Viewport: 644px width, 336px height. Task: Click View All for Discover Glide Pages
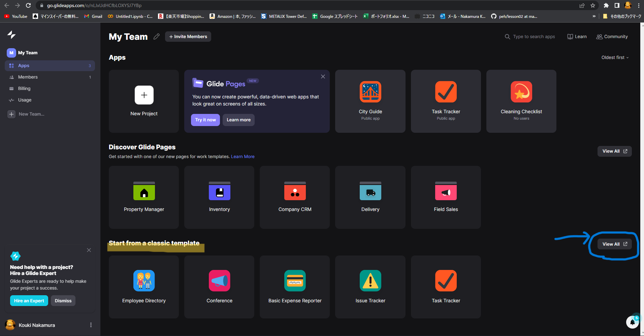tap(615, 151)
